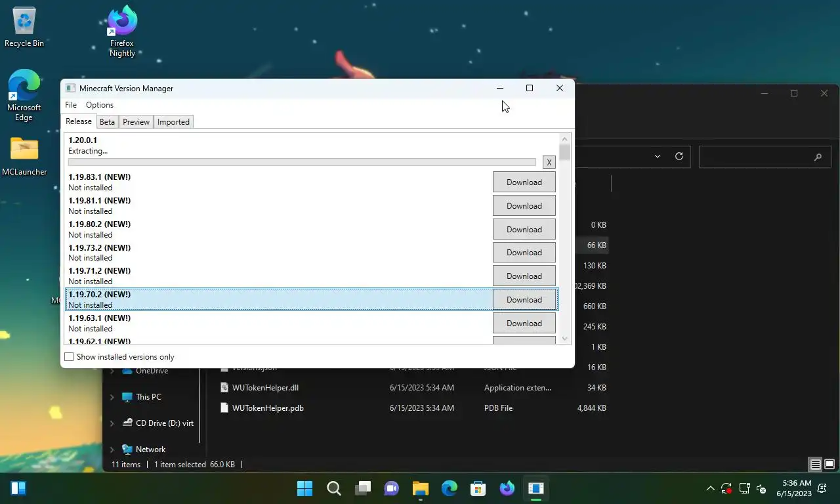Download version 1.19.83.1

(x=524, y=182)
